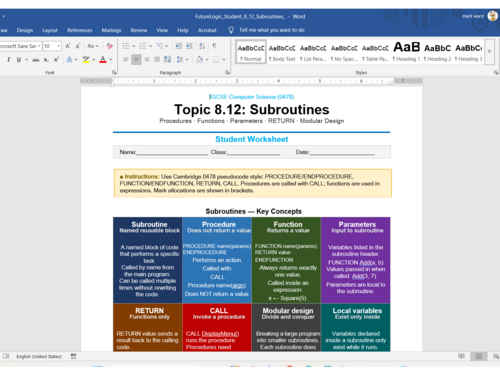Open Paragraph dialog launcher

pos(227,72)
